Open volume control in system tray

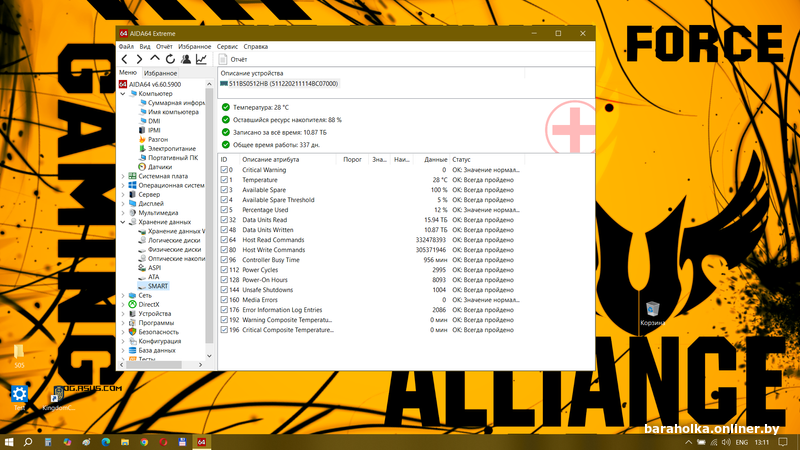point(726,442)
